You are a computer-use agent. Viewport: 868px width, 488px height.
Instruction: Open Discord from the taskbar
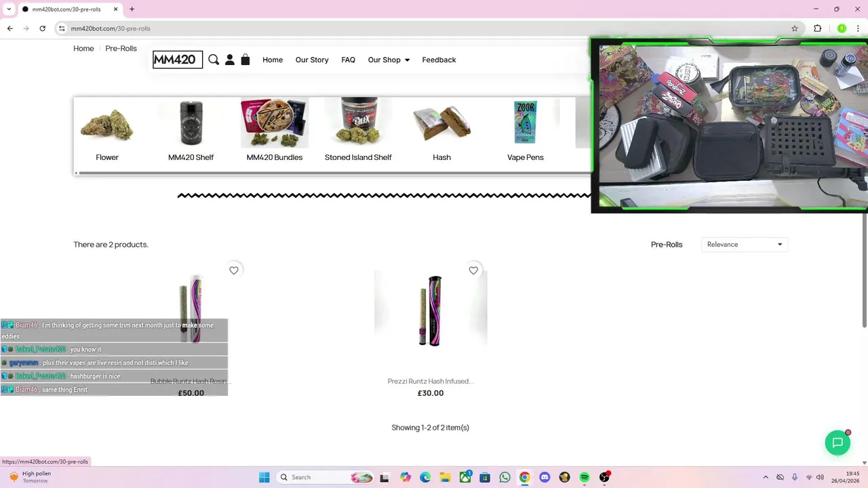[545, 477]
